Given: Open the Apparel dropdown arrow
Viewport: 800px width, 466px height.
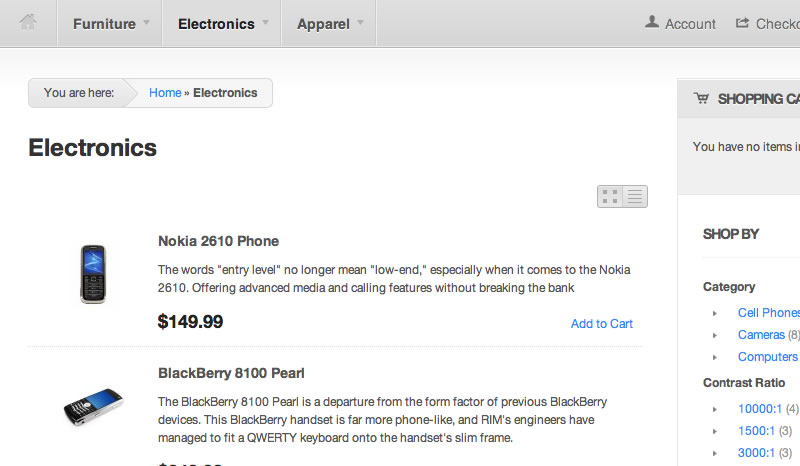Looking at the screenshot, I should point(360,22).
